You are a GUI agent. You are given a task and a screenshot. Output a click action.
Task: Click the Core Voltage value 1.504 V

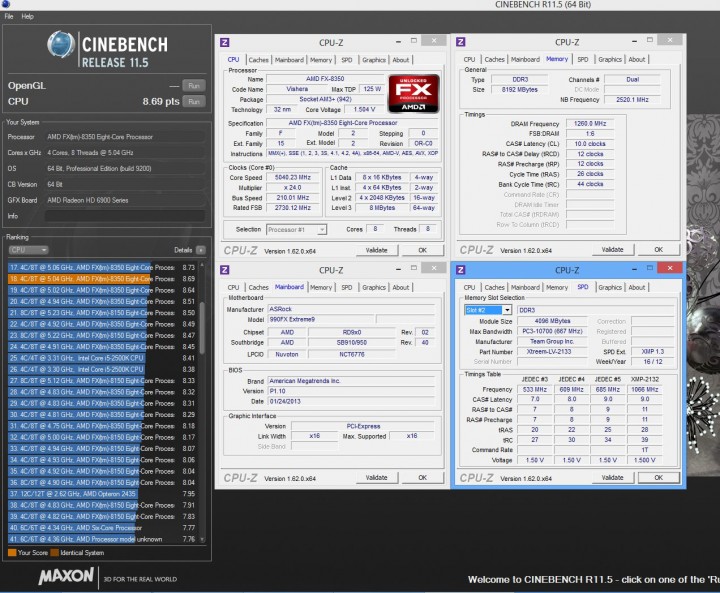pyautogui.click(x=364, y=109)
